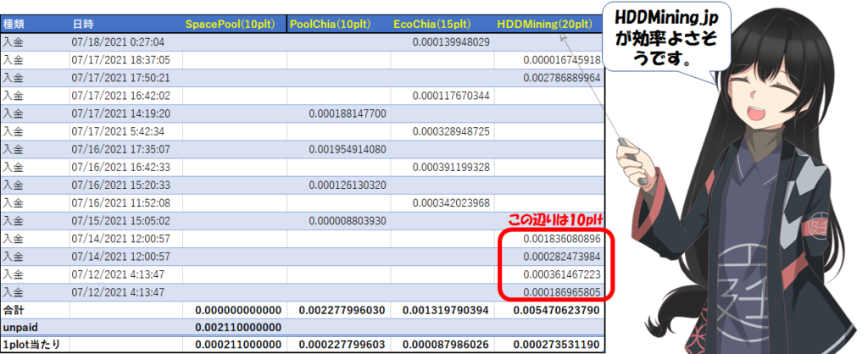Screen dimensions: 868x354
Task: Select EcoChia value 0.000391199328
Action: pos(451,167)
